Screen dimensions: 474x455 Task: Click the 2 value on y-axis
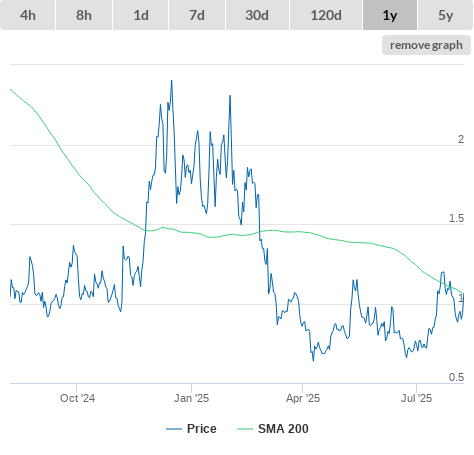pyautogui.click(x=461, y=139)
